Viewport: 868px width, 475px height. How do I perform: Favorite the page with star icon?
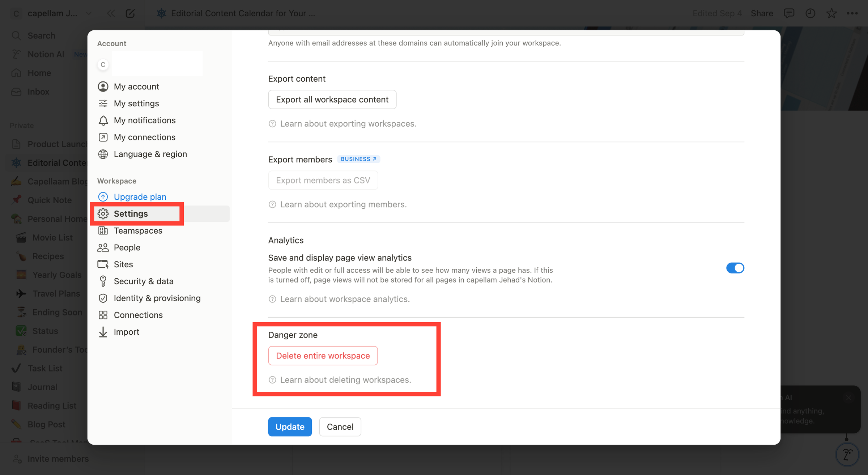(x=831, y=13)
